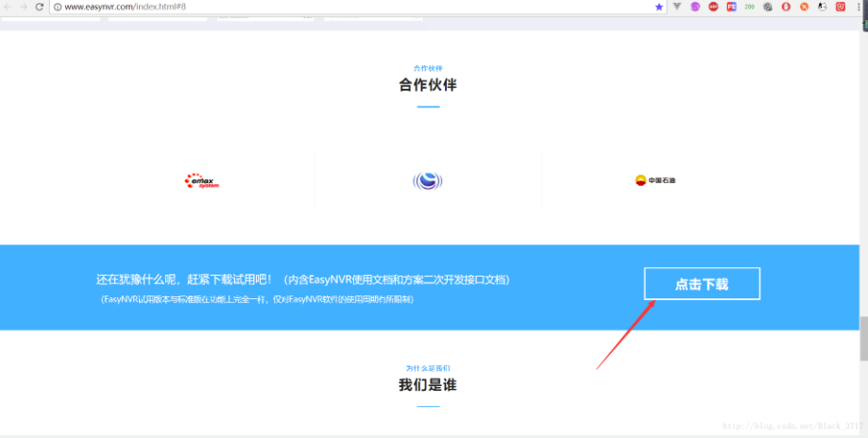Open the Chrome three-dot menu
Image resolution: width=868 pixels, height=438 pixels.
tap(859, 7)
